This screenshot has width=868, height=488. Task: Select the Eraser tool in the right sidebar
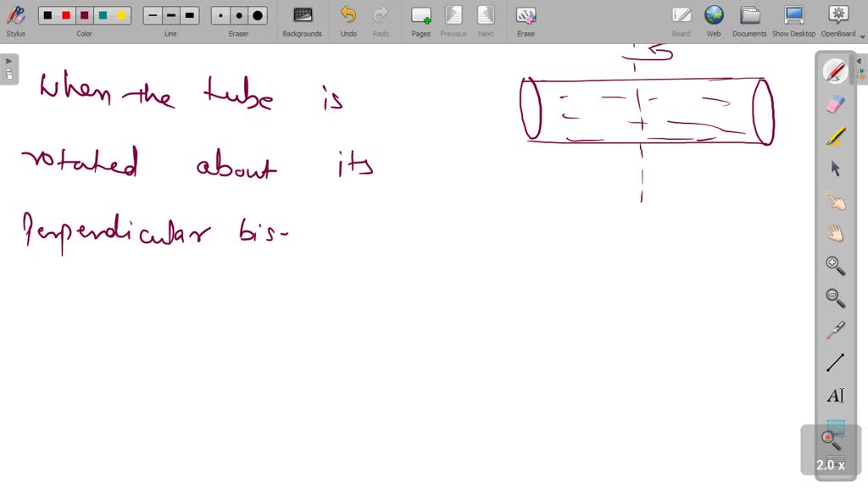point(835,103)
